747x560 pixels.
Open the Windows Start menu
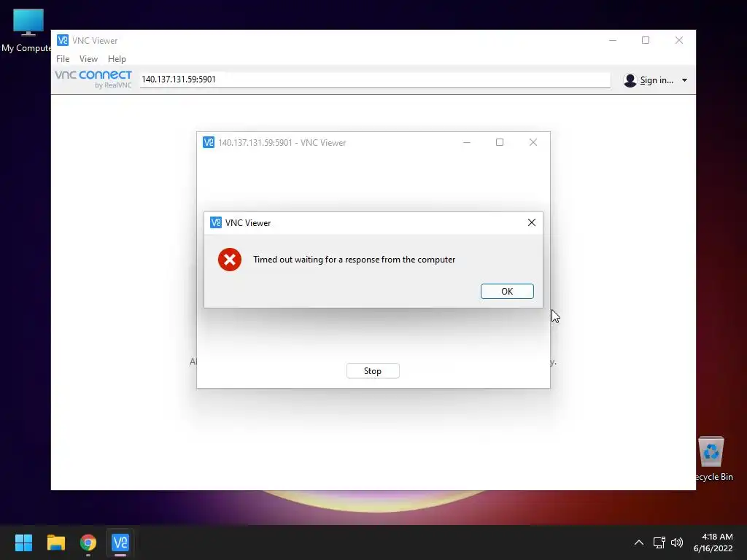[23, 542]
